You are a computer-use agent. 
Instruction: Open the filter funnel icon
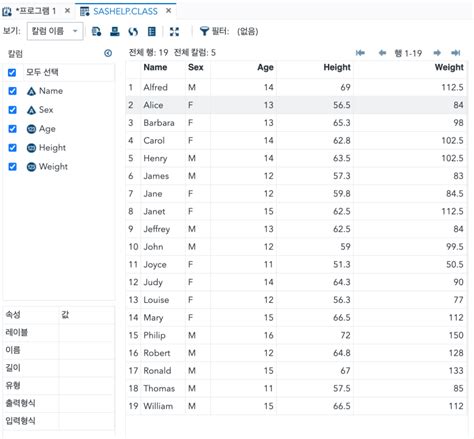coord(204,31)
